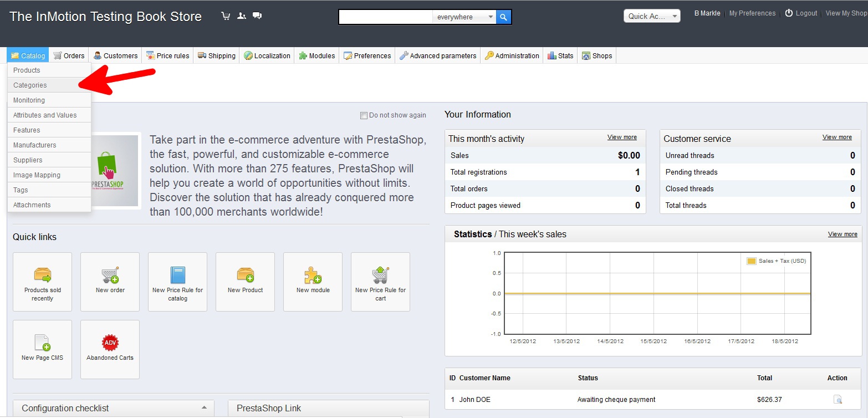Select Products in the Catalog menu

click(x=49, y=70)
